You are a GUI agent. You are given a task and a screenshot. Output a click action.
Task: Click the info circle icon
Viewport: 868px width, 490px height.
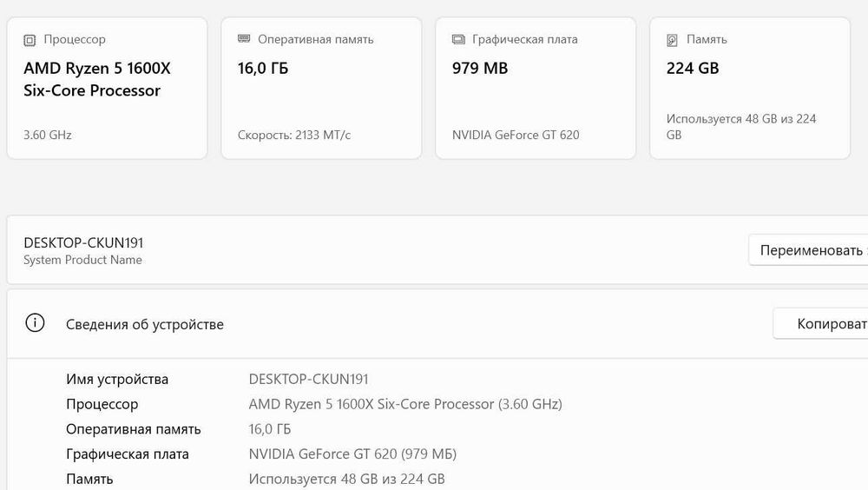point(35,322)
